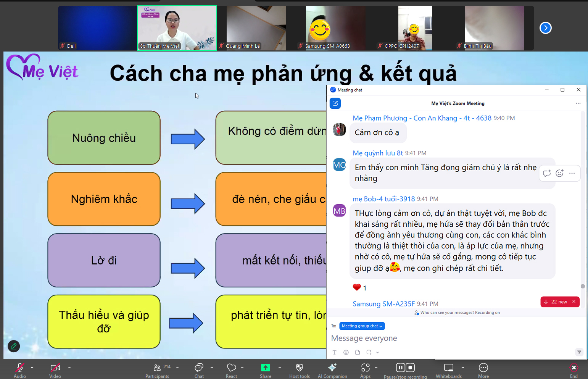Viewport: 588px width, 379px height.
Task: Click the 'Lờ đi' box on slide
Action: coord(104,260)
